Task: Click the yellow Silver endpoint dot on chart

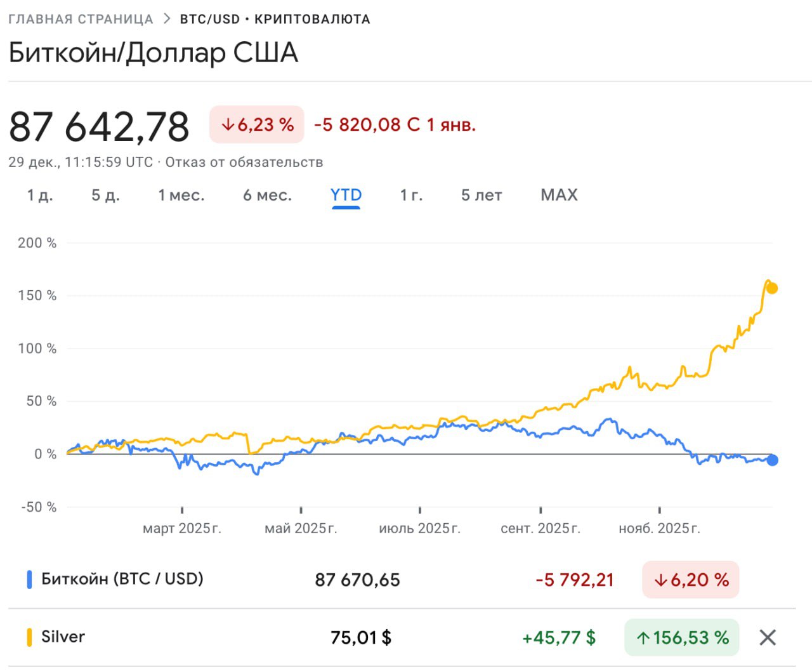Action: [x=772, y=288]
